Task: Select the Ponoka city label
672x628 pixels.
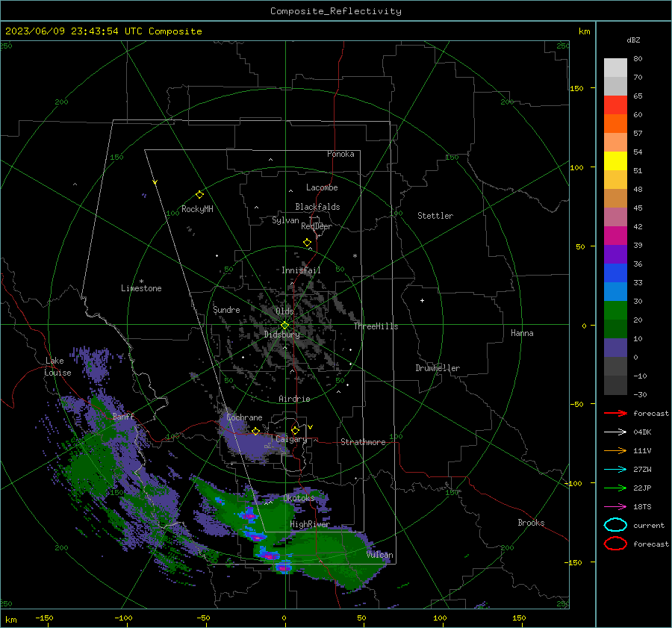Action: (340, 154)
